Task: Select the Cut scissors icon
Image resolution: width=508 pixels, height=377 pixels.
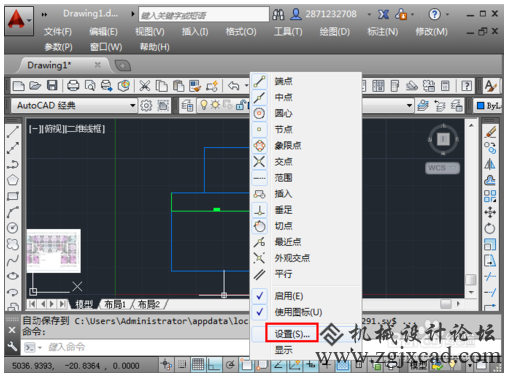Action: (144, 86)
